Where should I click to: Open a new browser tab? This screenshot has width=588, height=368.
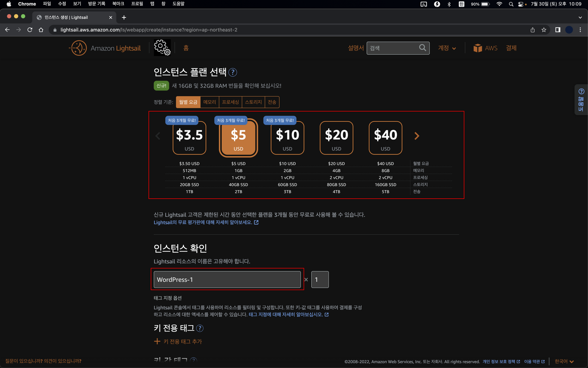(124, 17)
